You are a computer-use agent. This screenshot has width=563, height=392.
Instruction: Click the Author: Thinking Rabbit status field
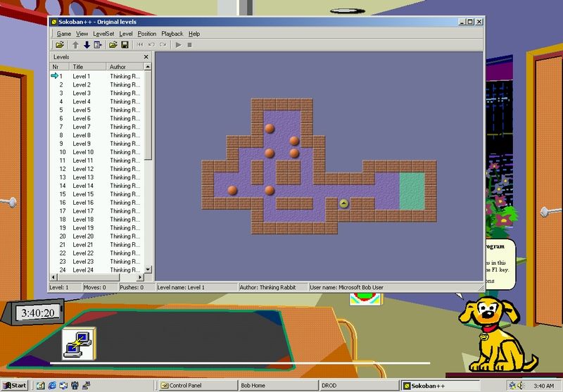click(273, 287)
